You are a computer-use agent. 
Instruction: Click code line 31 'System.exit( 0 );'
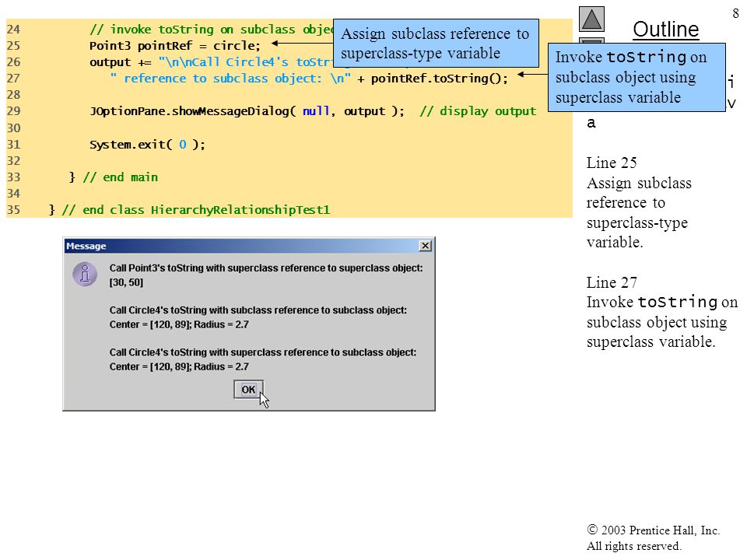(147, 145)
